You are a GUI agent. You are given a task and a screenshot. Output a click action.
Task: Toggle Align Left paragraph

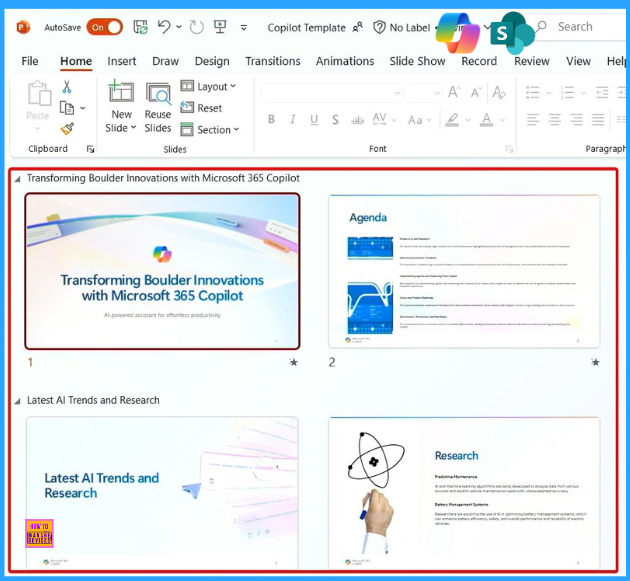(x=533, y=119)
